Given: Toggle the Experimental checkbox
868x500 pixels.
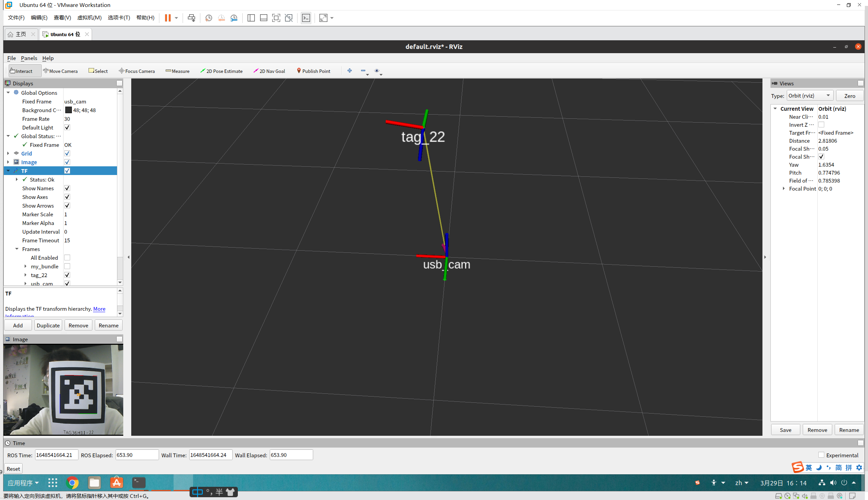Looking at the screenshot, I should pos(821,455).
